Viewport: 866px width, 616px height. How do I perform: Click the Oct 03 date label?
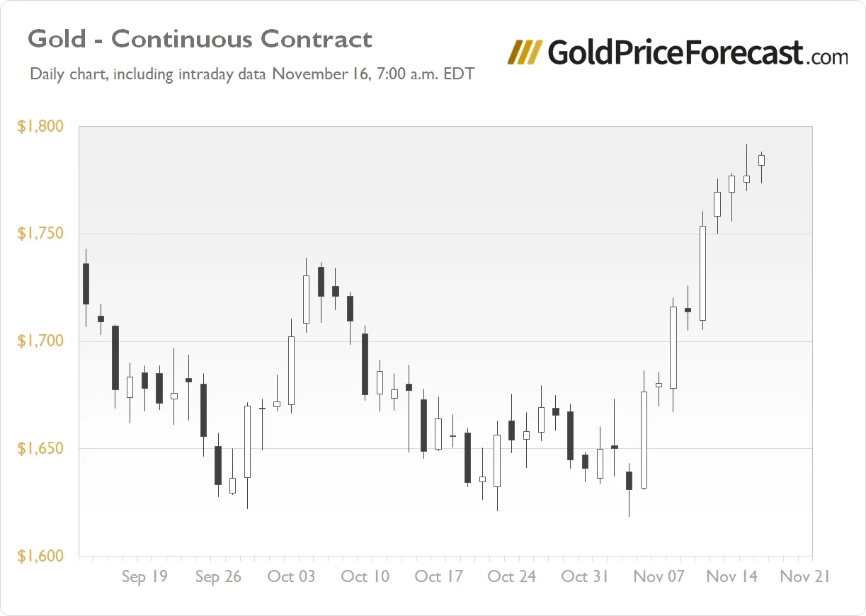click(x=291, y=577)
